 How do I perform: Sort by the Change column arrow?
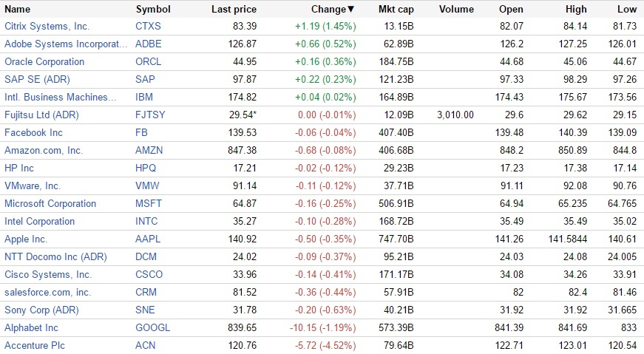click(x=350, y=10)
